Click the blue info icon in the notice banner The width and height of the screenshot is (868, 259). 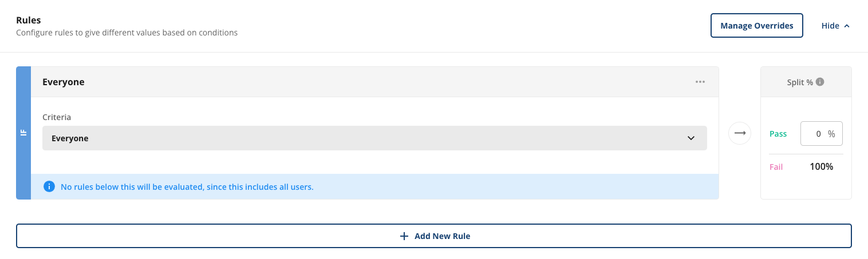click(49, 186)
